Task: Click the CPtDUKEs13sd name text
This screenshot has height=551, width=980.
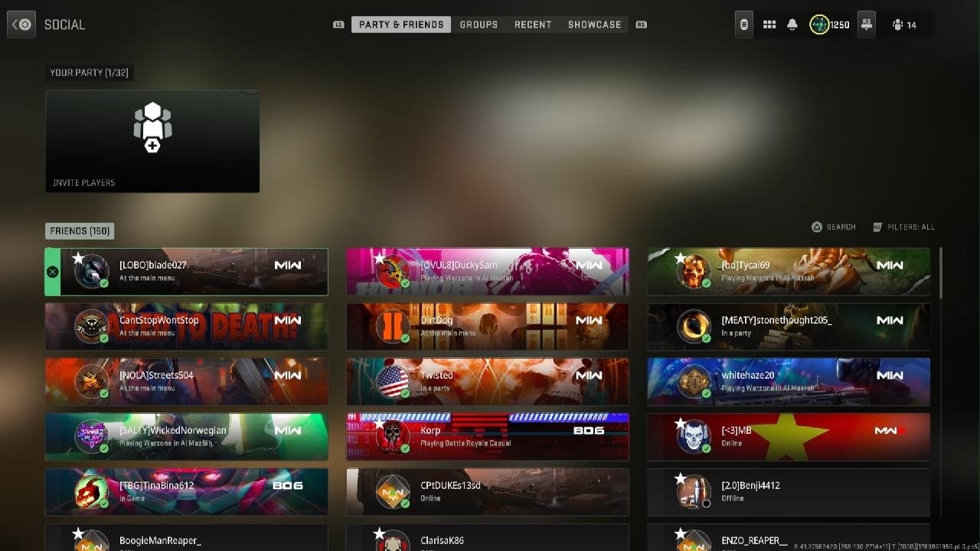Action: tap(450, 485)
